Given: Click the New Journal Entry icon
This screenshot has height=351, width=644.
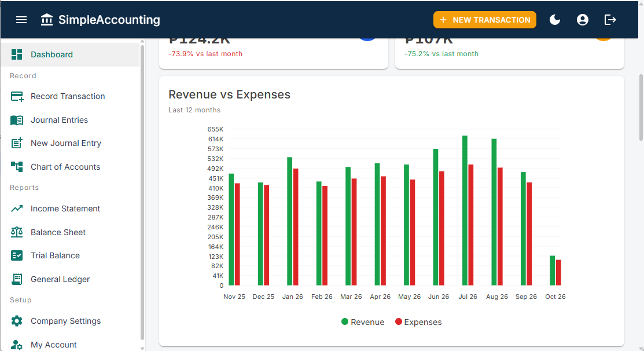Looking at the screenshot, I should click(17, 143).
